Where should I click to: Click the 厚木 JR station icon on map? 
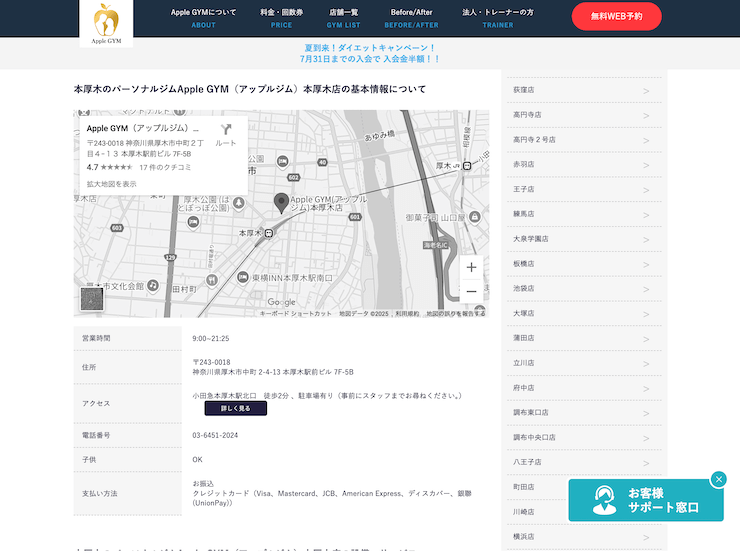click(467, 166)
